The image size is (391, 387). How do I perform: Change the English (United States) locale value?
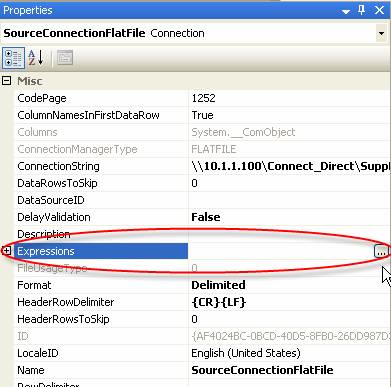pos(246,353)
